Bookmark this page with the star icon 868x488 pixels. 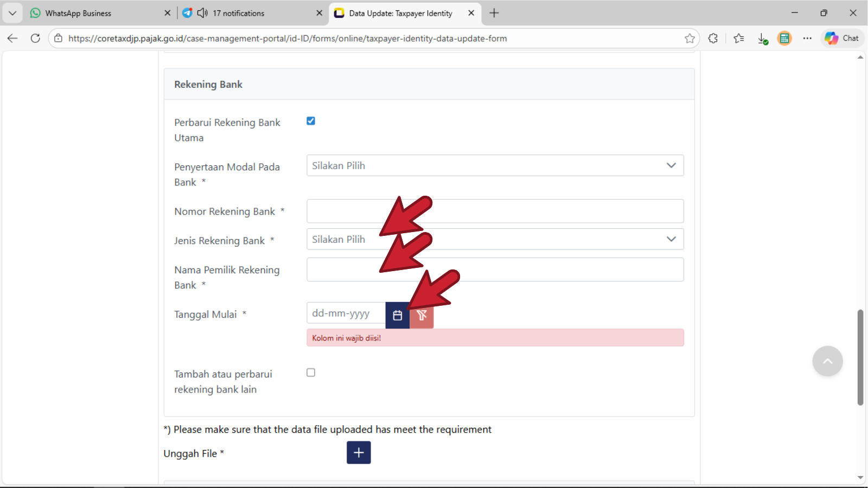690,38
